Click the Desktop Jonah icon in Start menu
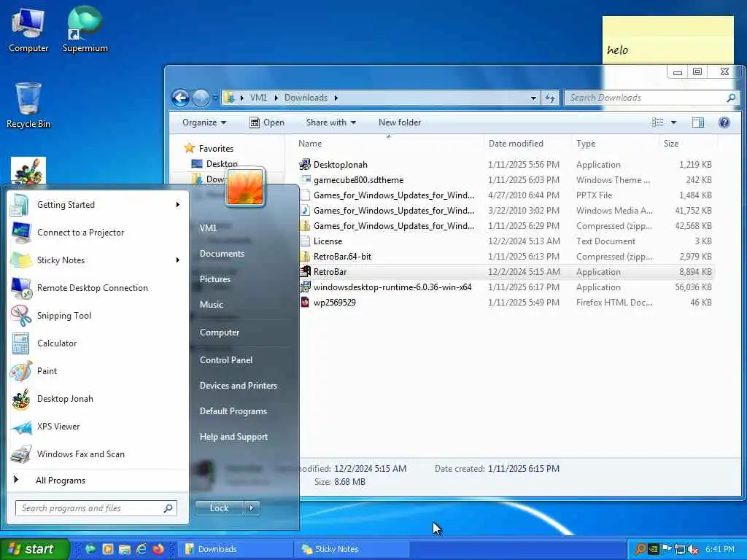 pos(21,399)
